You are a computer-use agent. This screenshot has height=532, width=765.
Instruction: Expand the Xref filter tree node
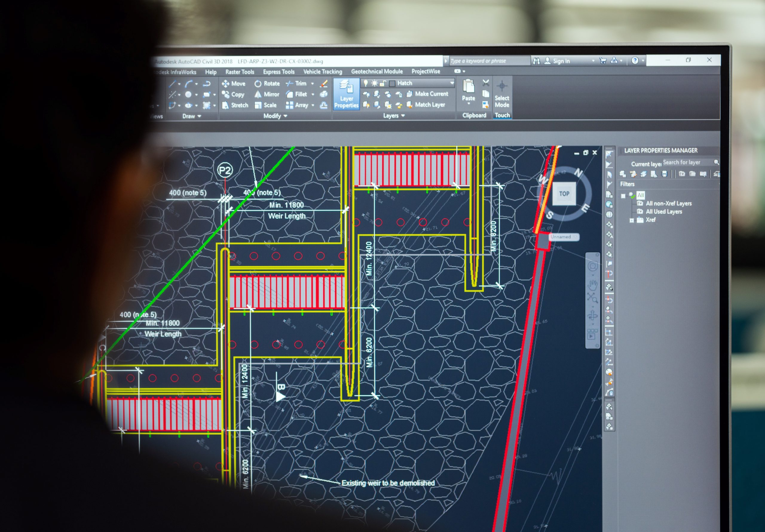point(631,220)
